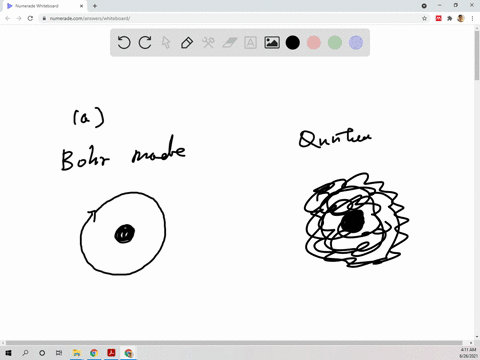Screen dimensions: 480x360
Task: Click the numerade.com address bar
Action: click(233, 18)
